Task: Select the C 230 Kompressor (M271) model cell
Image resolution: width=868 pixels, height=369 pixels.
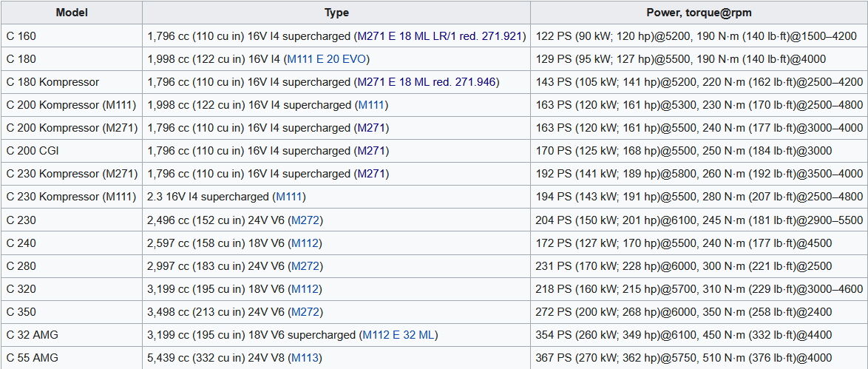Action: pos(72,174)
